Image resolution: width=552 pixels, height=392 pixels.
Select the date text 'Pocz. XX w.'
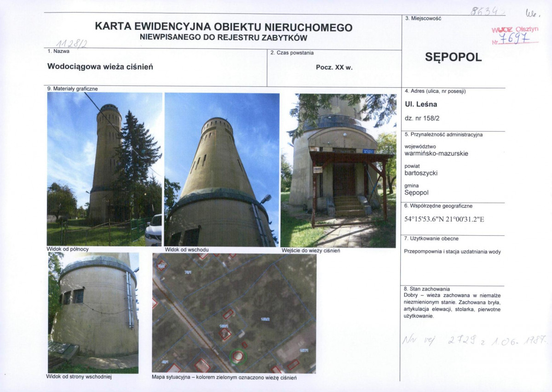334,67
